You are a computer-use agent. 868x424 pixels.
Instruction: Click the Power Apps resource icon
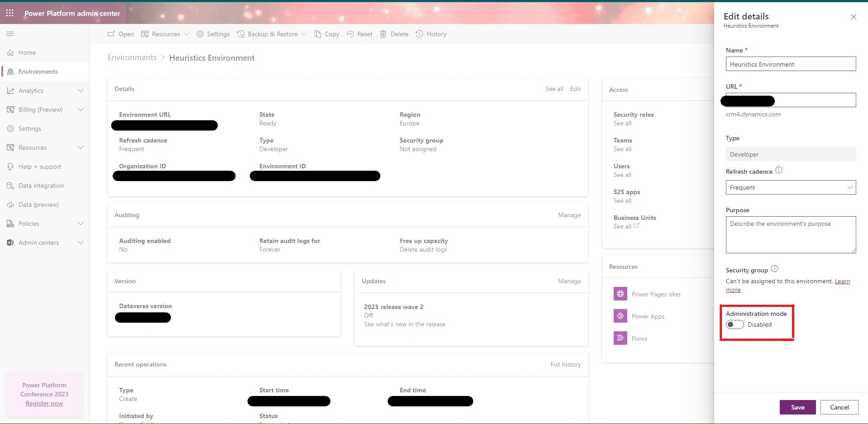point(620,316)
